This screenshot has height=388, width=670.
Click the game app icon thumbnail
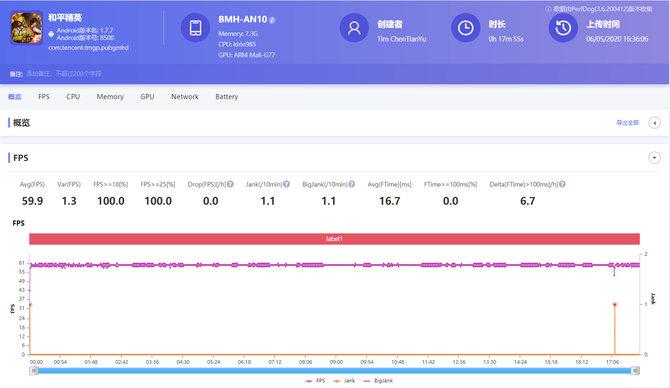click(26, 28)
